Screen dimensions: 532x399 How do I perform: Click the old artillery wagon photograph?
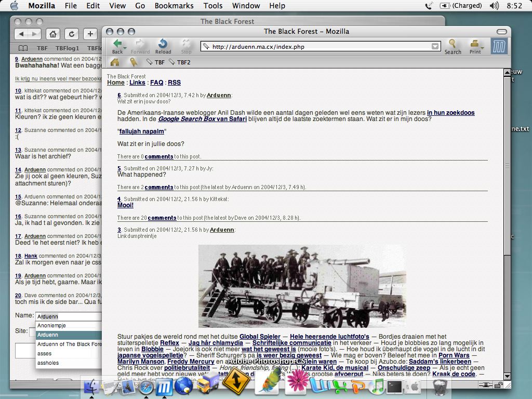pos(302,286)
